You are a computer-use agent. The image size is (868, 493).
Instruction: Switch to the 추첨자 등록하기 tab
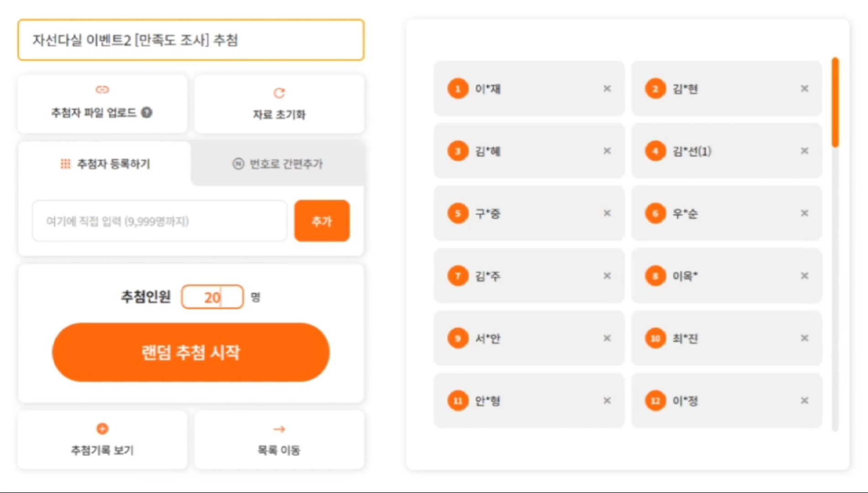pos(105,163)
